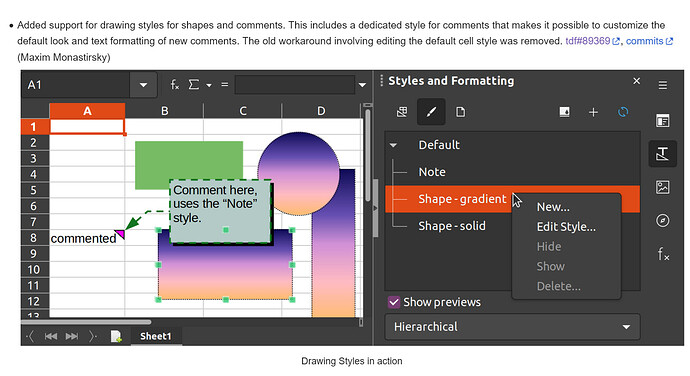The width and height of the screenshot is (690, 376).
Task: Go to first sheet navigation arrow
Action: tap(51, 336)
